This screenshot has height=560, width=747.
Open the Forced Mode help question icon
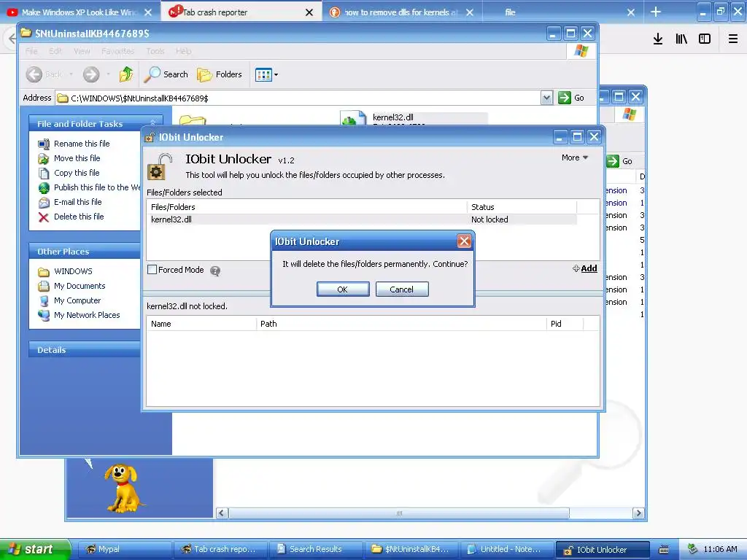pyautogui.click(x=215, y=271)
